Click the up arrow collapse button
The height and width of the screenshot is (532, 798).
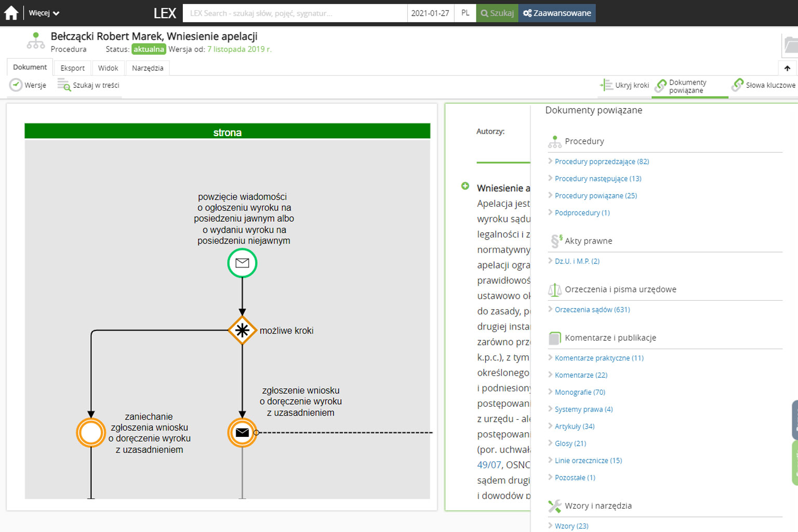tap(787, 68)
